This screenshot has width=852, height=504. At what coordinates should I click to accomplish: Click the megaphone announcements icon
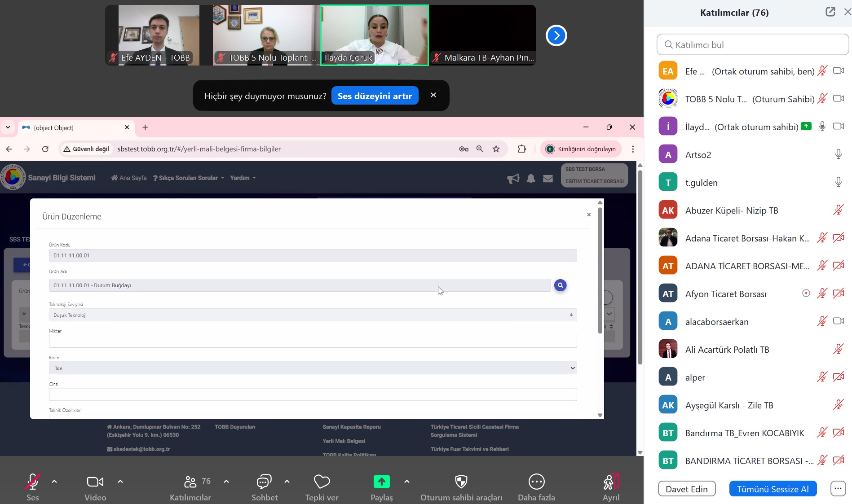point(513,179)
